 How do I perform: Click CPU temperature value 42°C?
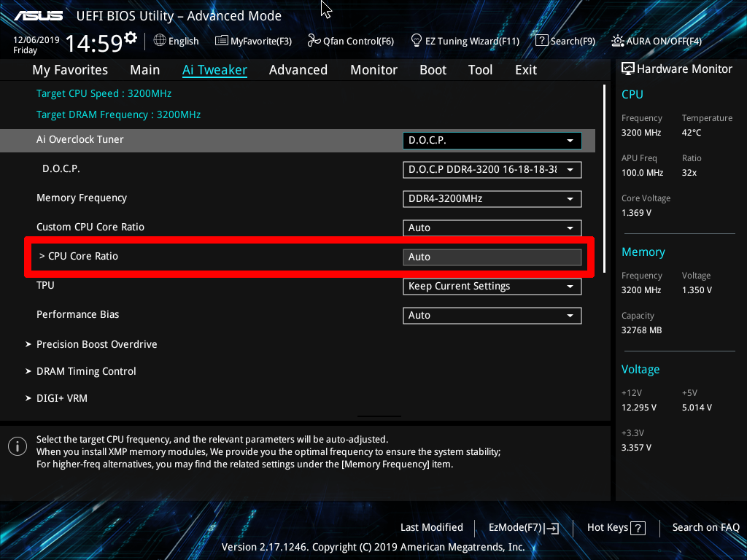click(692, 133)
